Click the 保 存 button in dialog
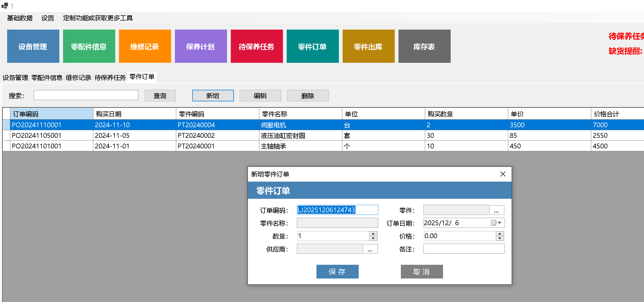This screenshot has width=644, height=302. coord(337,272)
